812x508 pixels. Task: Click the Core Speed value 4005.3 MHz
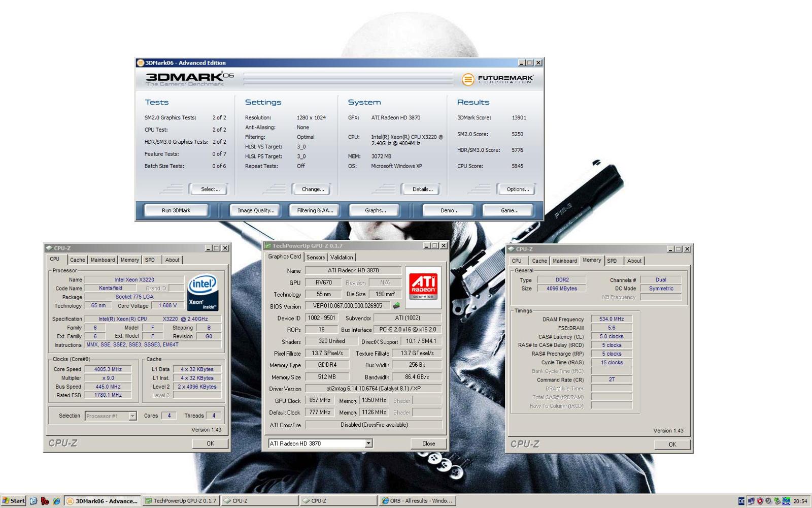[108, 369]
